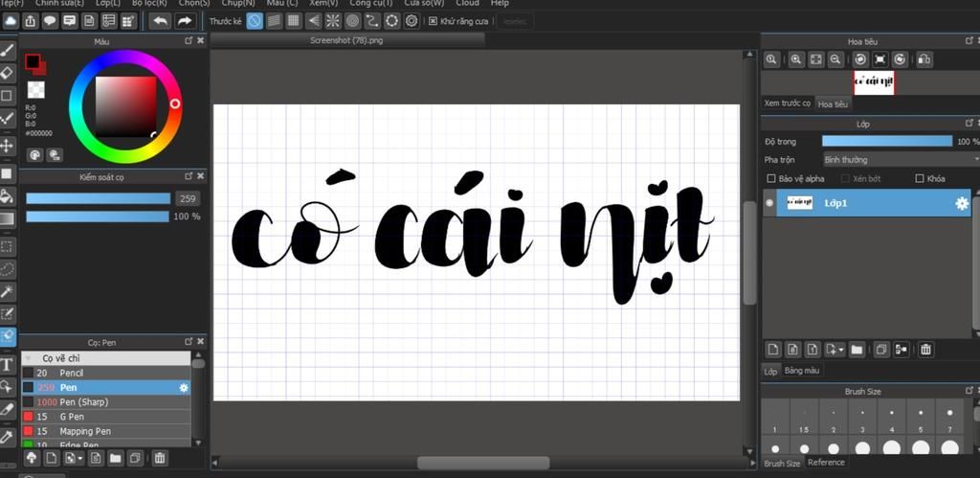Click the black foreground color swatch
980x478 pixels.
pos(33,62)
